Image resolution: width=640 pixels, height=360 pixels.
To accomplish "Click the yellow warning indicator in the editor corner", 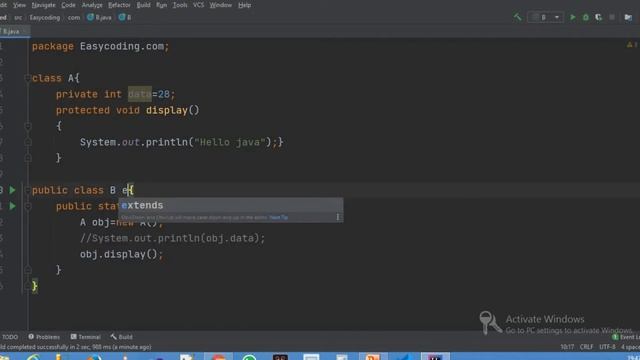I will 630,44.
